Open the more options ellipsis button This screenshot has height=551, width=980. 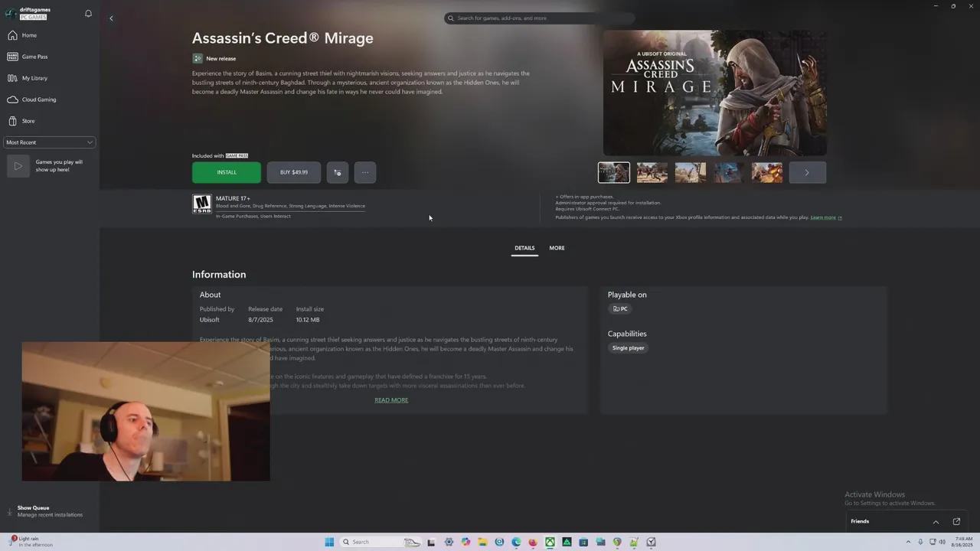pyautogui.click(x=365, y=172)
